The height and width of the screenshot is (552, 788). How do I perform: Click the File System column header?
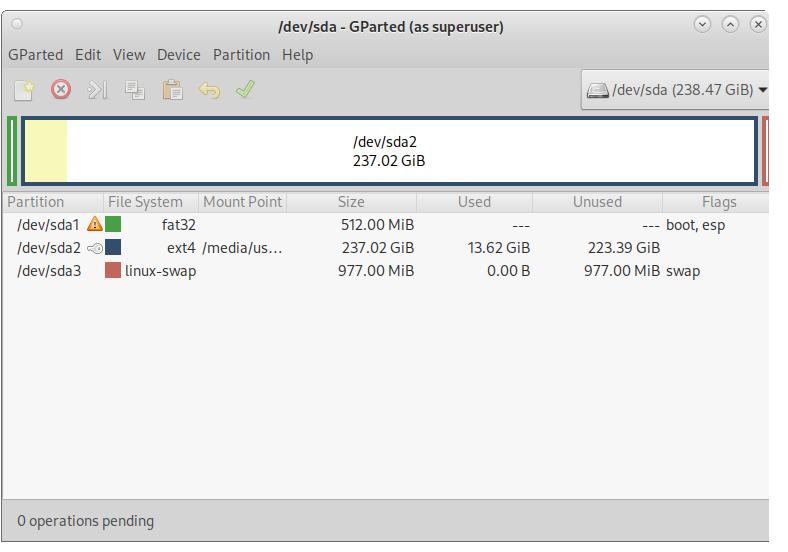145,202
